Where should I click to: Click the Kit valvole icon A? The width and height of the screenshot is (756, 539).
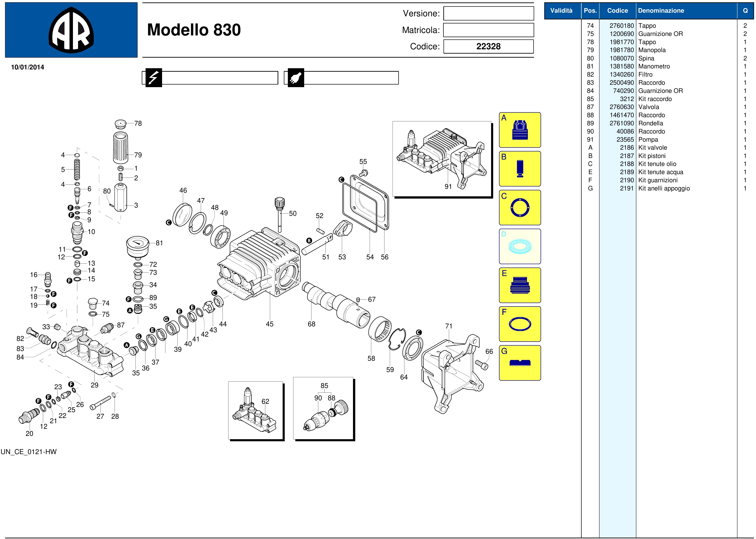[x=520, y=130]
